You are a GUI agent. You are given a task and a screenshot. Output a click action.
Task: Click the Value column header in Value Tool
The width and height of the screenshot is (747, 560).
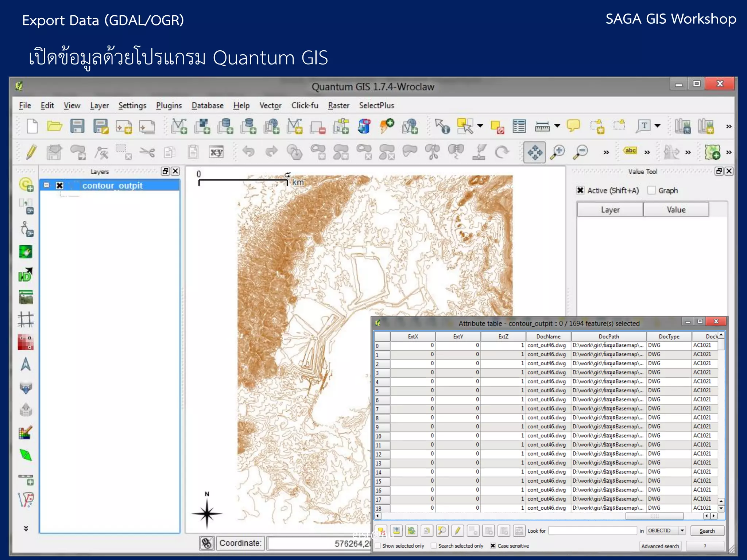pyautogui.click(x=676, y=210)
